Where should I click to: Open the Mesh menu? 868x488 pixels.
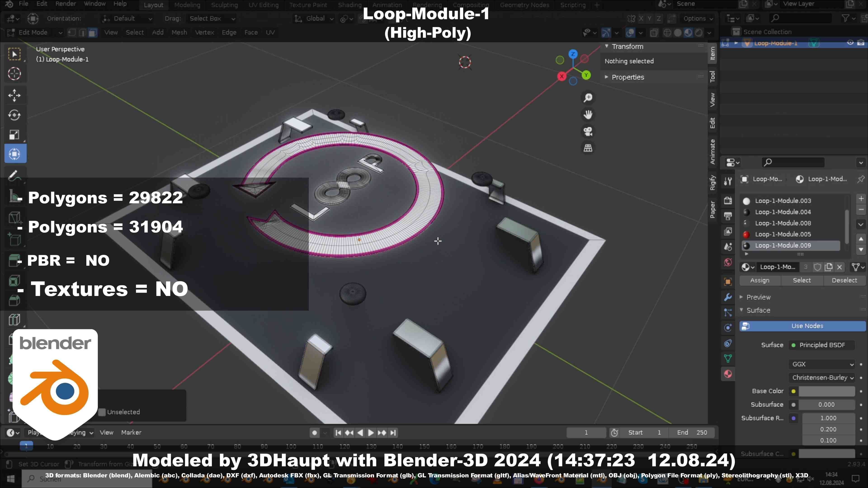(179, 33)
